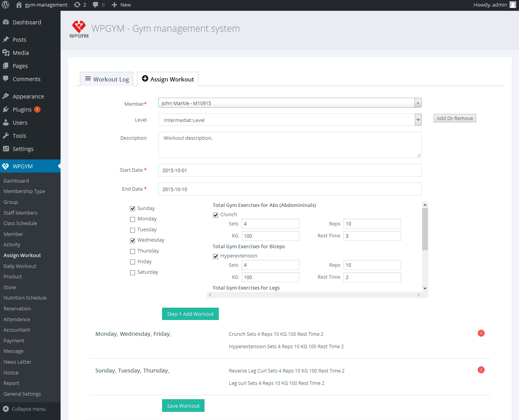Click the WPGYM menu heart icon
The width and height of the screenshot is (519, 420).
[5, 166]
